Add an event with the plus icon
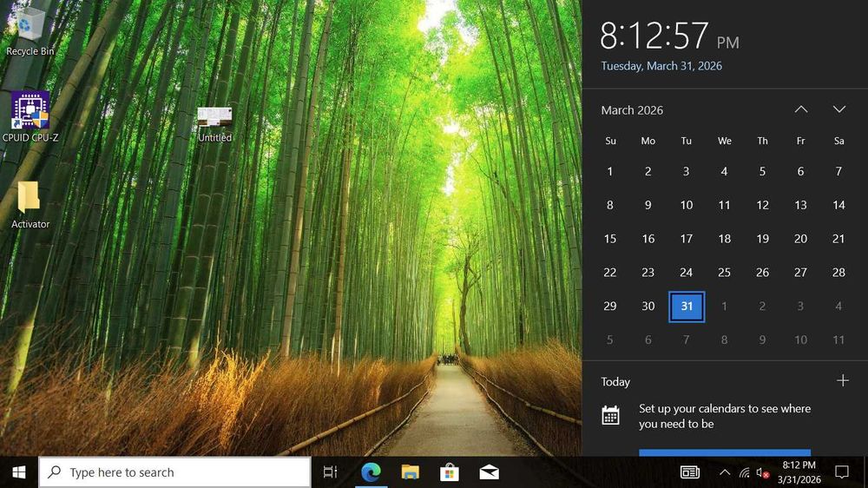Viewport: 868px width, 488px height. (x=843, y=380)
